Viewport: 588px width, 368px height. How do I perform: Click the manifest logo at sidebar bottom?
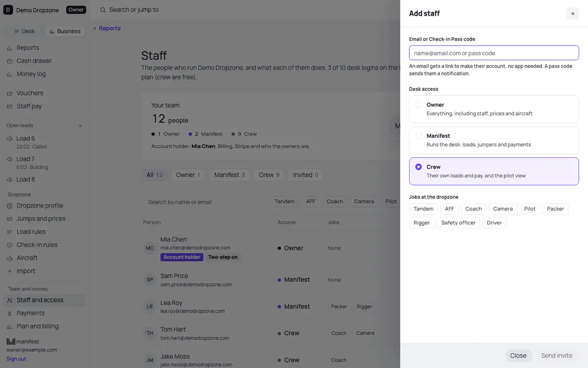[x=23, y=342]
